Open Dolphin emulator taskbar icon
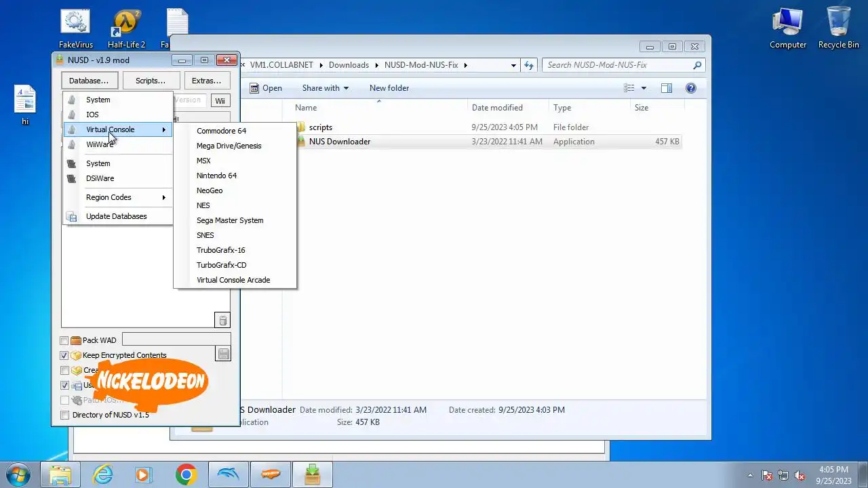This screenshot has width=868, height=488. coord(229,474)
